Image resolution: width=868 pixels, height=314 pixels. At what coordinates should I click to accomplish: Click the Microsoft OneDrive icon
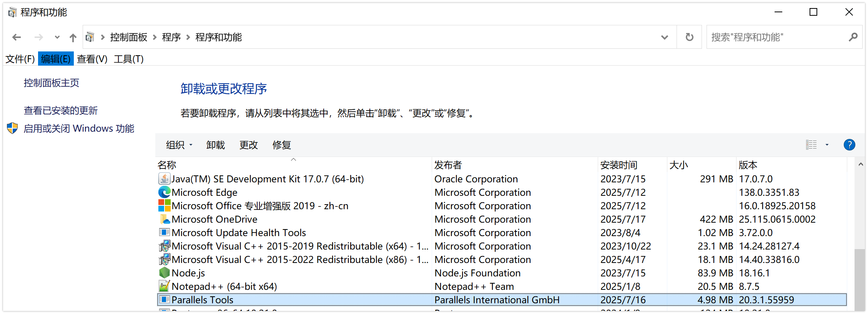coord(164,219)
